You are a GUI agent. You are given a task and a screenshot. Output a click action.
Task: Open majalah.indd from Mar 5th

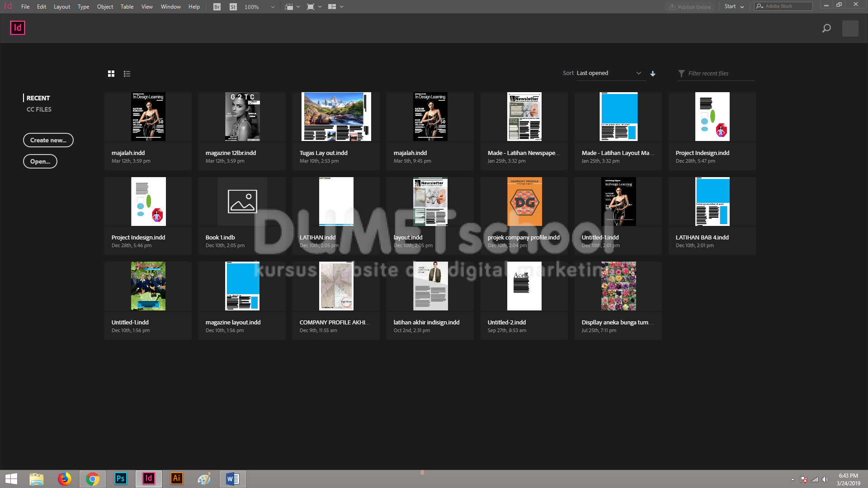(x=430, y=117)
